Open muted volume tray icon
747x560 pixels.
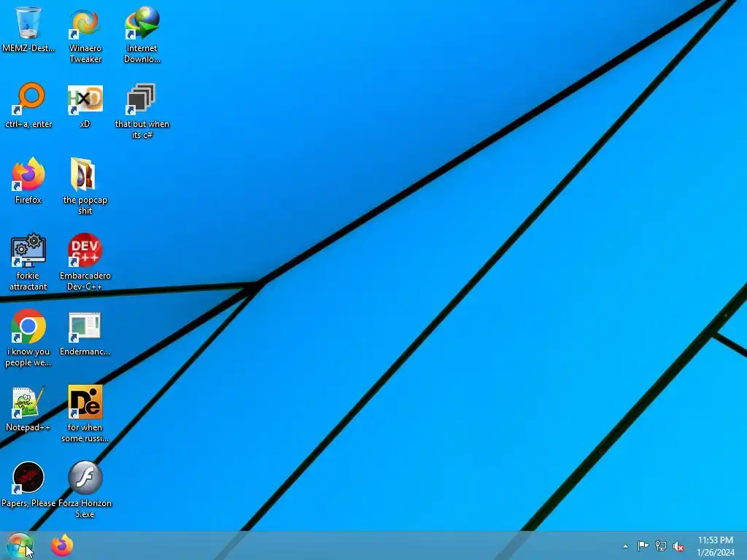[678, 546]
